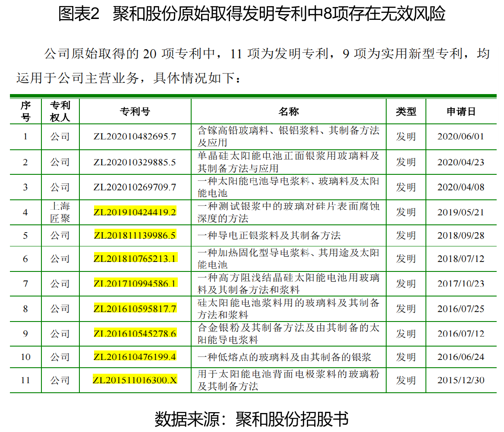Select the 名称 column header
The image size is (504, 432).
point(288,112)
